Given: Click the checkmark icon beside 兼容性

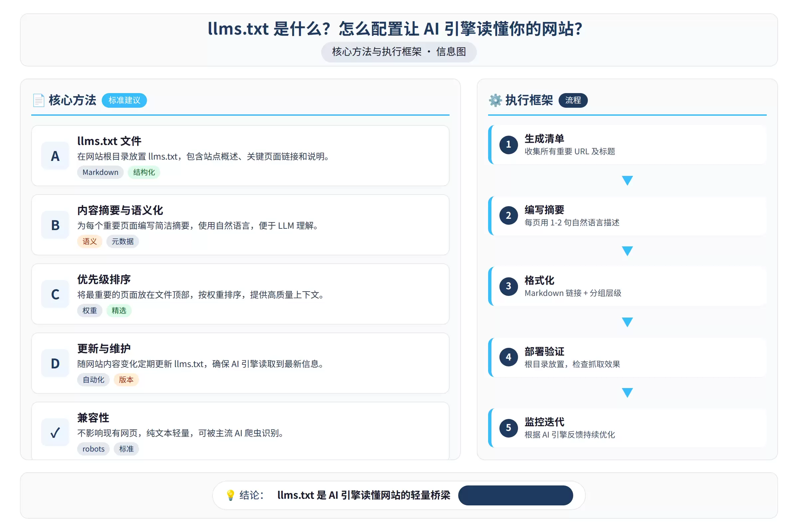Looking at the screenshot, I should tap(55, 433).
